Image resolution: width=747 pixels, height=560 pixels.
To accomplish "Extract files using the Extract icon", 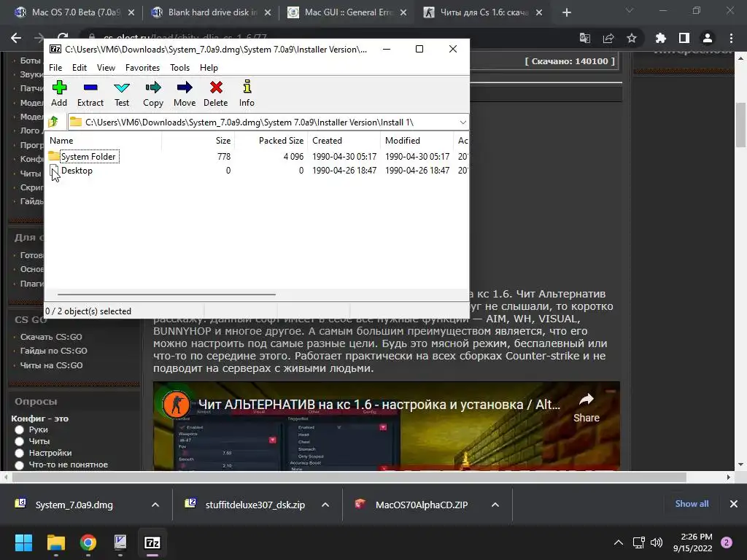I will pos(90,94).
